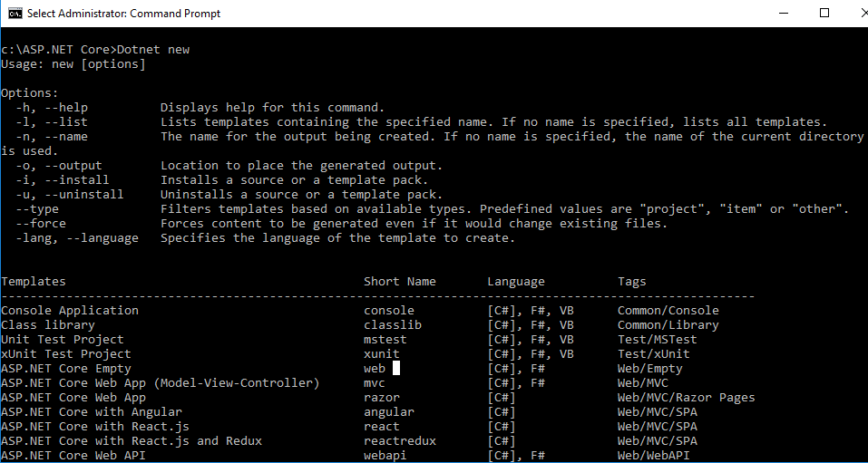
Task: Click the '--type' option
Action: coord(37,208)
